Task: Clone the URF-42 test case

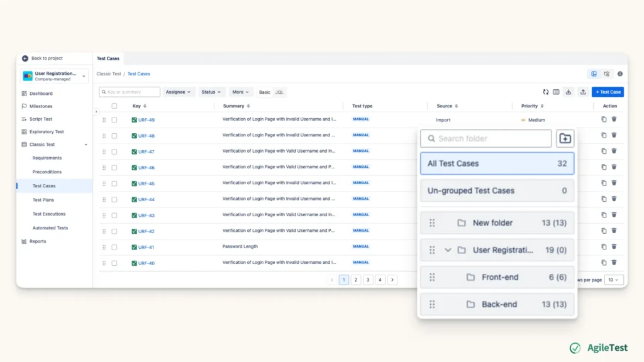Action: pos(604,231)
